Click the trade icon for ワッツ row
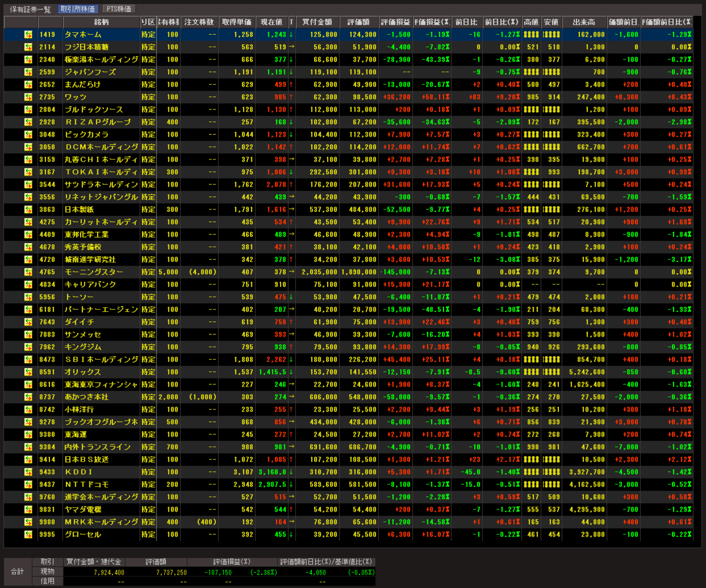706x588 pixels. (28, 97)
